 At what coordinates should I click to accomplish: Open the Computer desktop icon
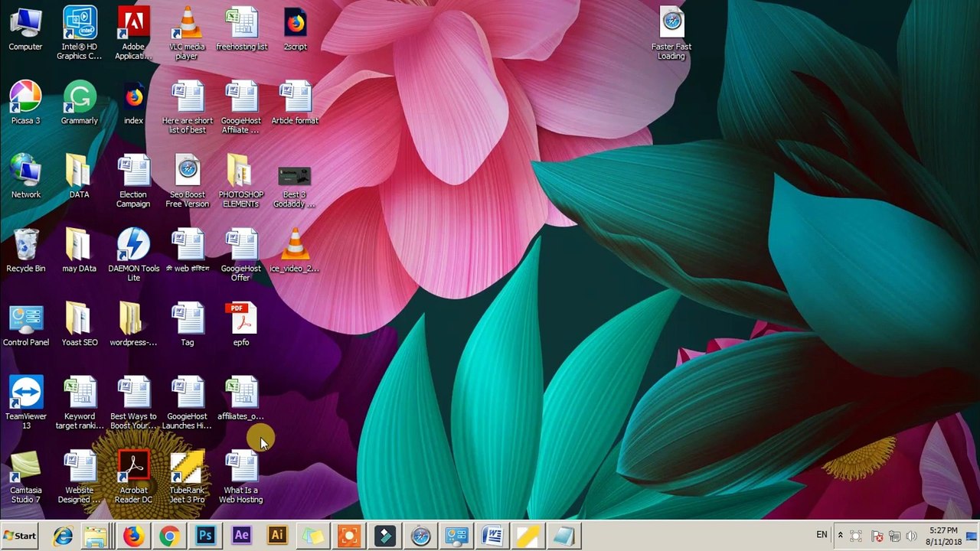point(25,30)
